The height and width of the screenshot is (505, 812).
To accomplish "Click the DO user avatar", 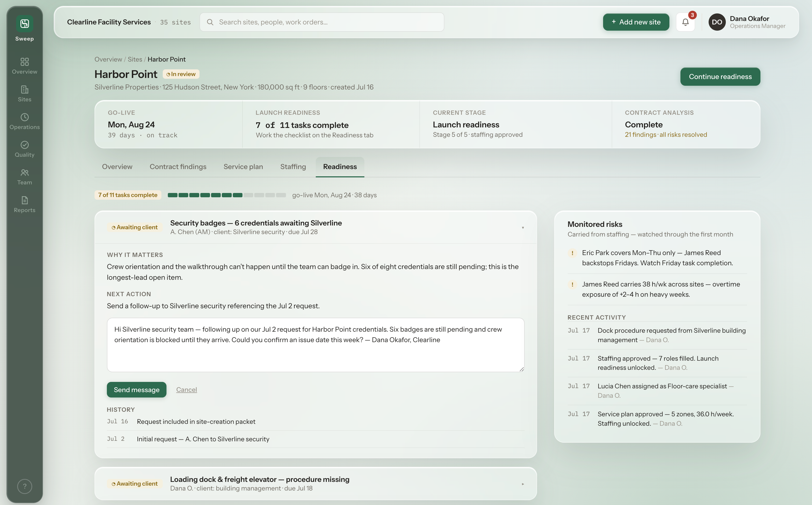I will coord(717,22).
